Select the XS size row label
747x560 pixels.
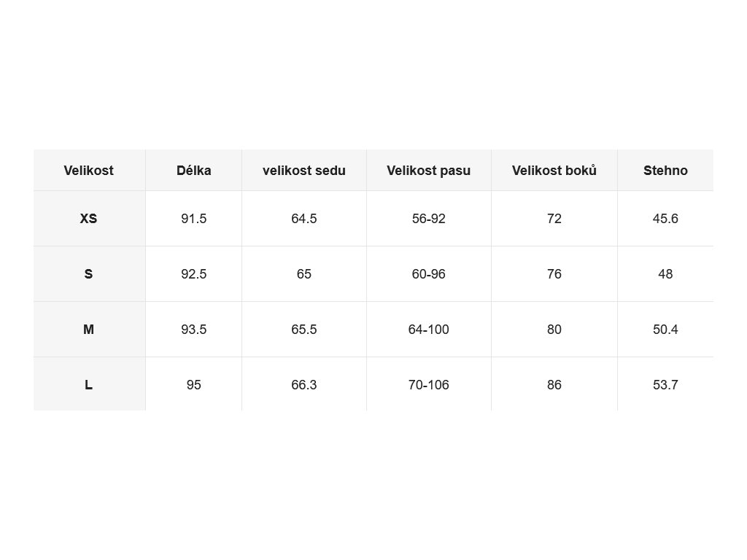(x=89, y=219)
